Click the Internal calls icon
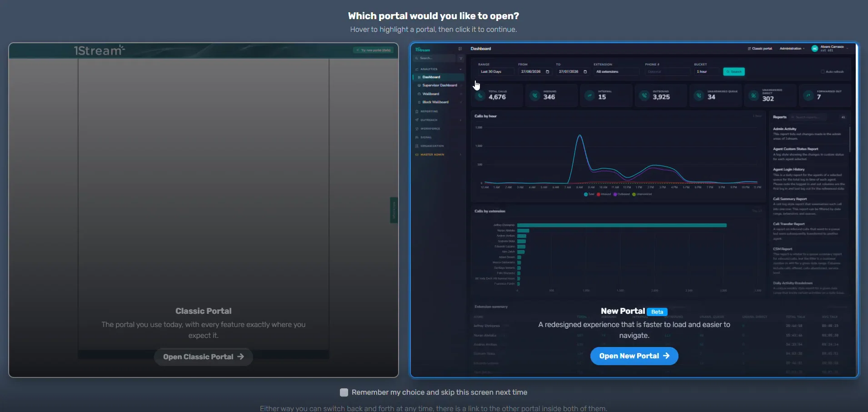The image size is (868, 412). (x=589, y=95)
